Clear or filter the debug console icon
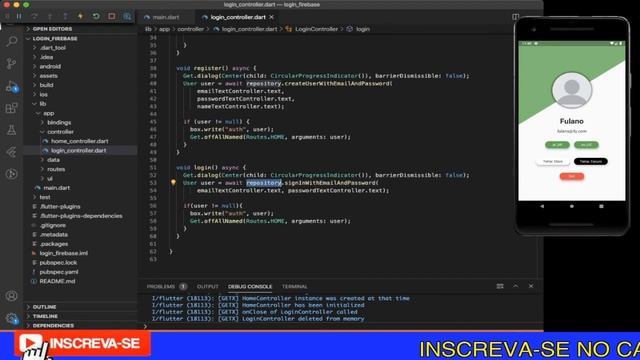640x360 pixels. point(500,286)
